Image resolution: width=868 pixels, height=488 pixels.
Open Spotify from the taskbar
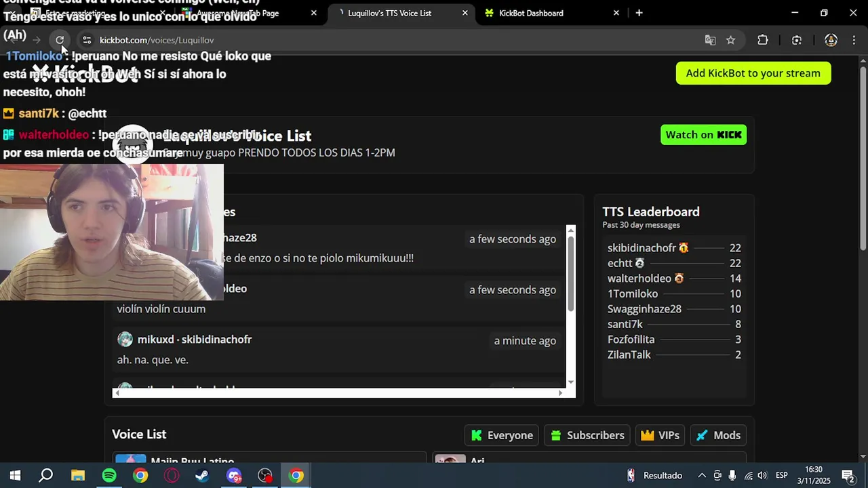click(108, 475)
